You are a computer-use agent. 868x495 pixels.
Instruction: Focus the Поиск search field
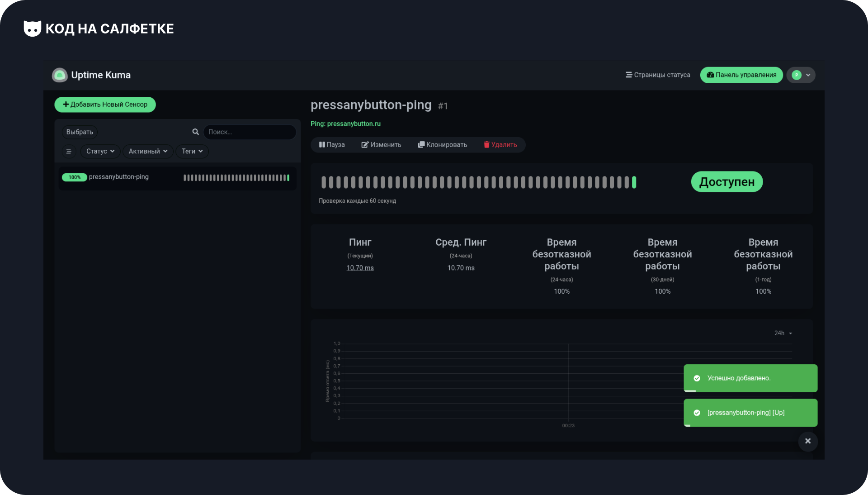250,132
